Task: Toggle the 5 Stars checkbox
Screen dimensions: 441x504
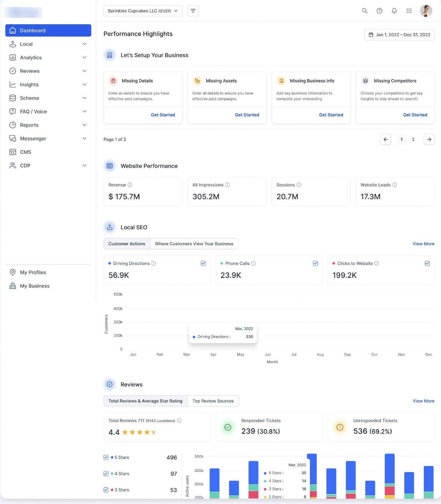Action: [x=106, y=457]
